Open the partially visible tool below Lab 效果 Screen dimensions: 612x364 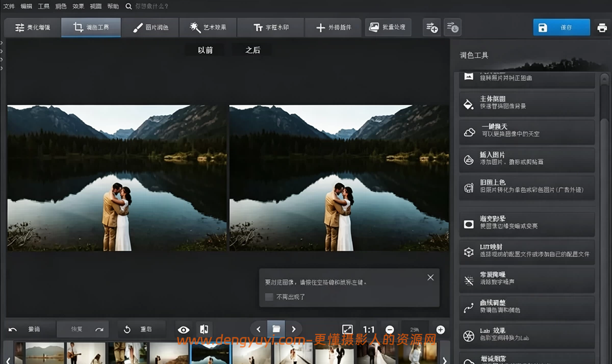click(527, 357)
